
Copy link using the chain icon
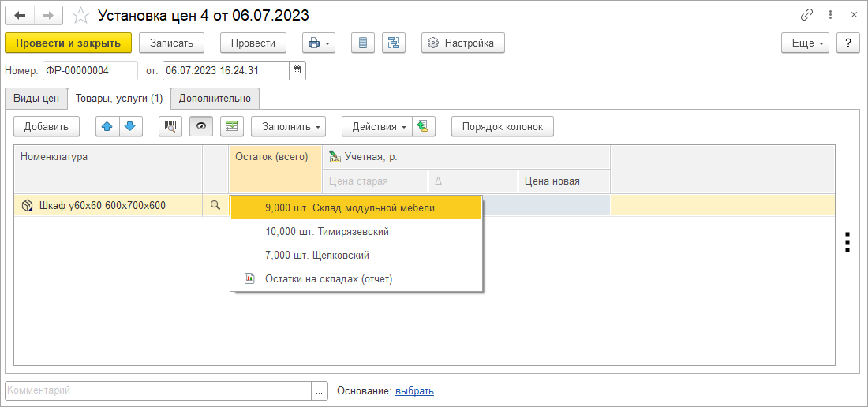(x=806, y=16)
